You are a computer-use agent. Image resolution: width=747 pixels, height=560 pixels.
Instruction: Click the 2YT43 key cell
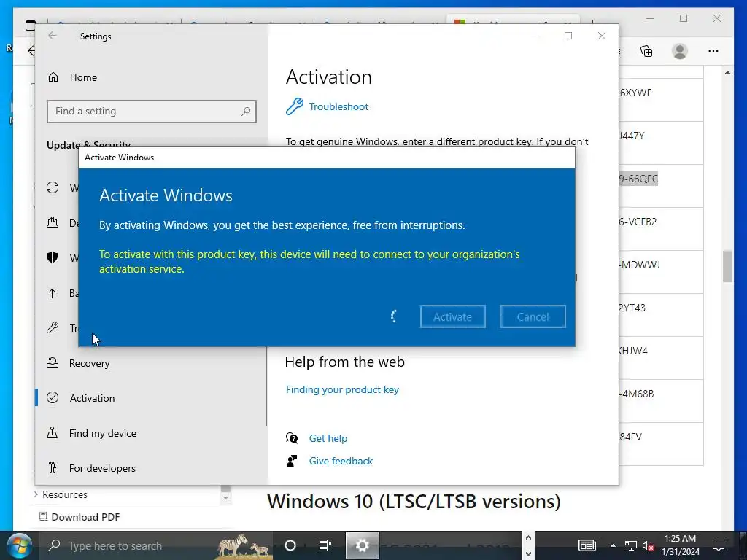(x=632, y=308)
